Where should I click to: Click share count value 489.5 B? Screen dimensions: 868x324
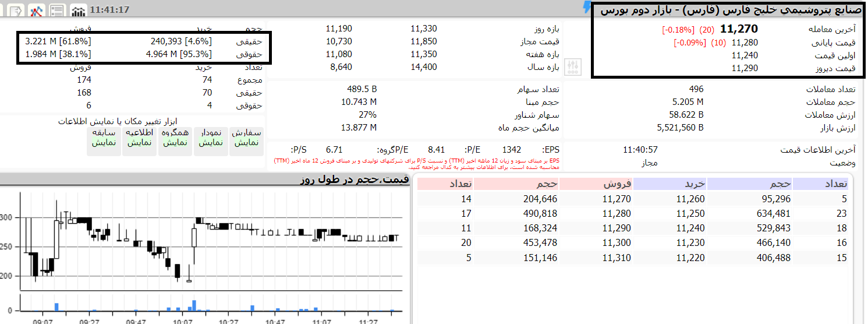tap(362, 89)
